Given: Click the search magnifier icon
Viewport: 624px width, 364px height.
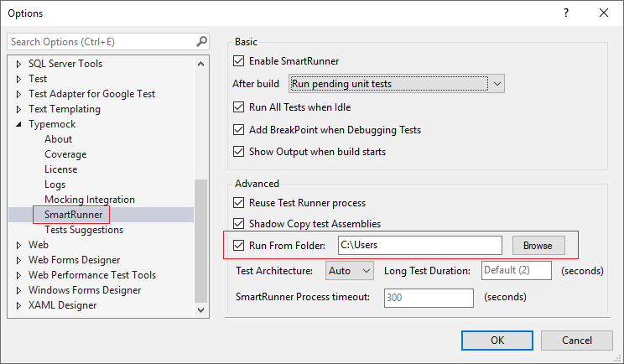Looking at the screenshot, I should pos(201,41).
